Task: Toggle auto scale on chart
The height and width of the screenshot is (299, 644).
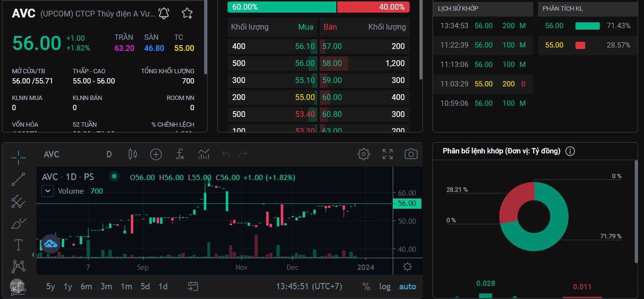Action: pyautogui.click(x=407, y=286)
